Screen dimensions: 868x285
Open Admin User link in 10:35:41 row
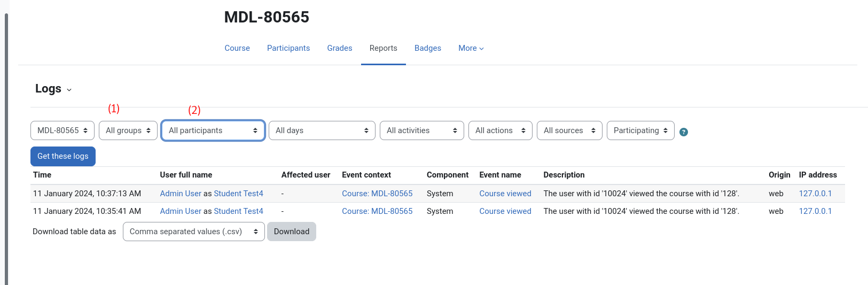click(181, 211)
